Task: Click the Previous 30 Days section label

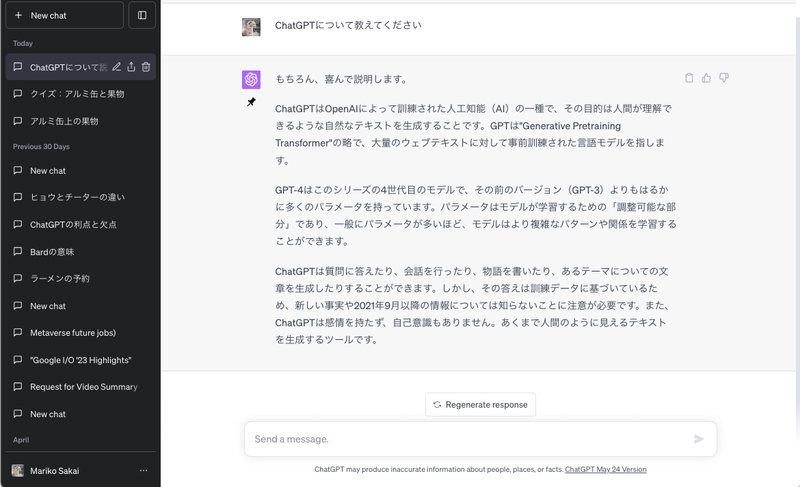Action: [41, 146]
